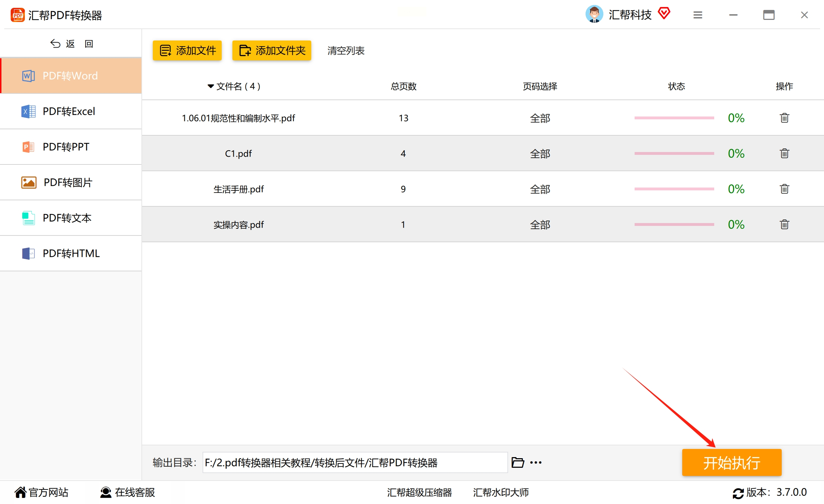
Task: Delete 1.06.01规范性和编制水平.pdf via trash icon
Action: coord(784,118)
